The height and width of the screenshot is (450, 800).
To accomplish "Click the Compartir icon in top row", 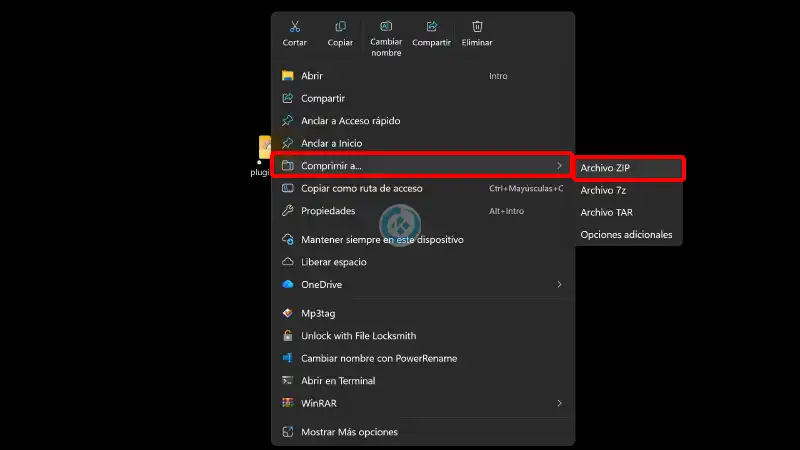I will click(432, 27).
